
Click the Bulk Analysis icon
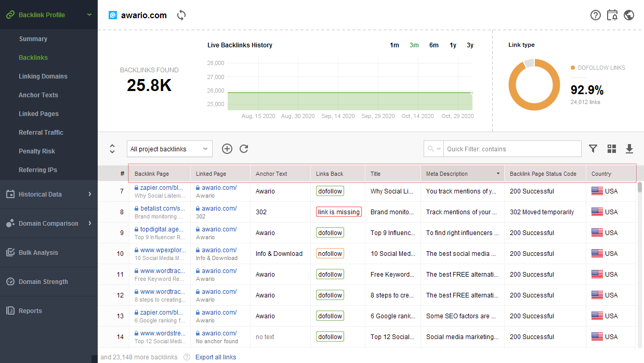10,252
